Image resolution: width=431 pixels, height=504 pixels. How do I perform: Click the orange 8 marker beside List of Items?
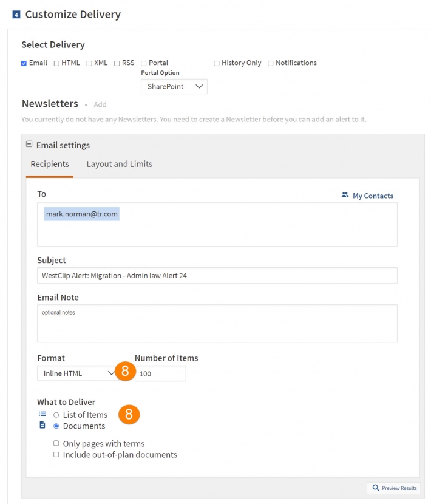coord(129,414)
